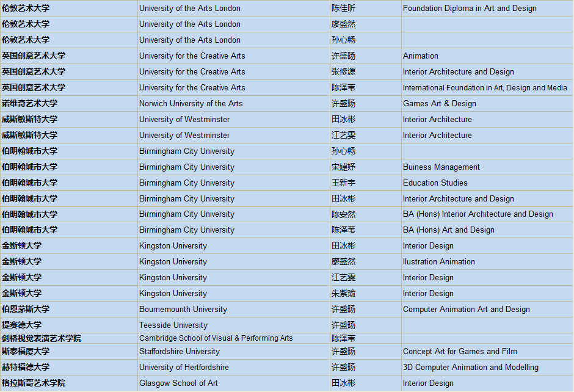Select 'Interior Architecture' in 江艺雯's Westminster row
The image size is (574, 392).
(437, 135)
